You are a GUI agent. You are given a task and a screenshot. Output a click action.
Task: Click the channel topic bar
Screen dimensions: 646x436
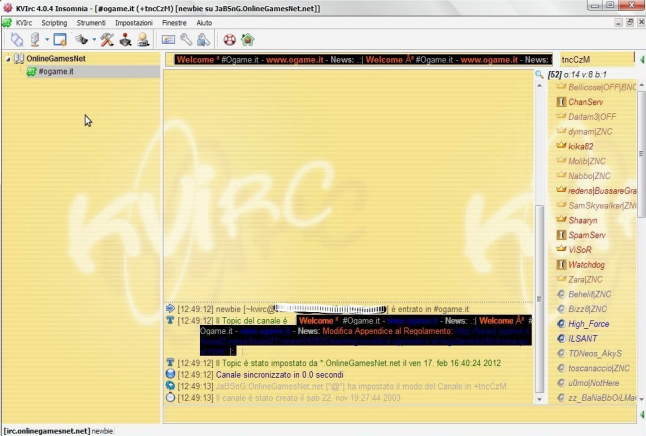359,60
